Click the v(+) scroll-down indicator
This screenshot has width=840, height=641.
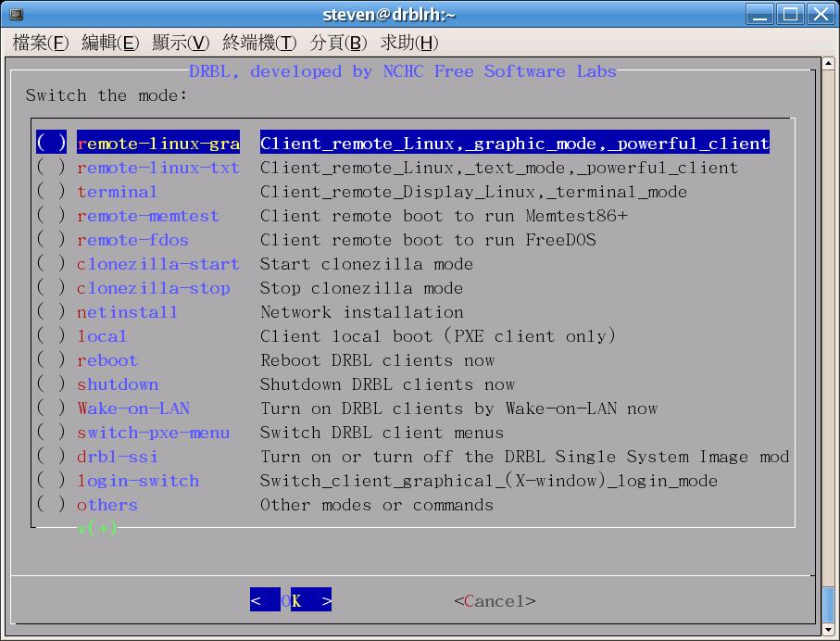(x=97, y=528)
